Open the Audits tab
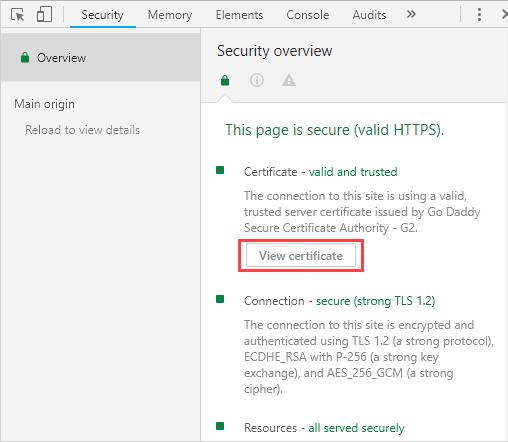508x442 pixels. [x=369, y=15]
